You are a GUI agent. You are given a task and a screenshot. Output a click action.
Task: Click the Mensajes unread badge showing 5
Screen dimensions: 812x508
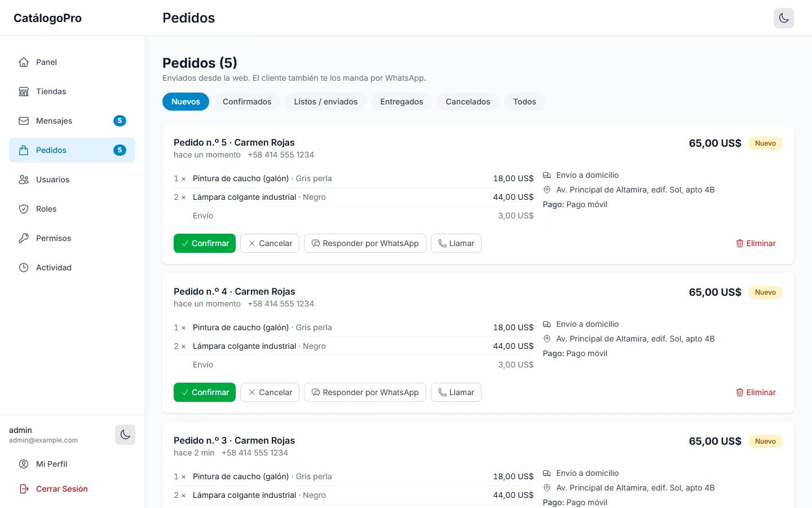(x=120, y=121)
